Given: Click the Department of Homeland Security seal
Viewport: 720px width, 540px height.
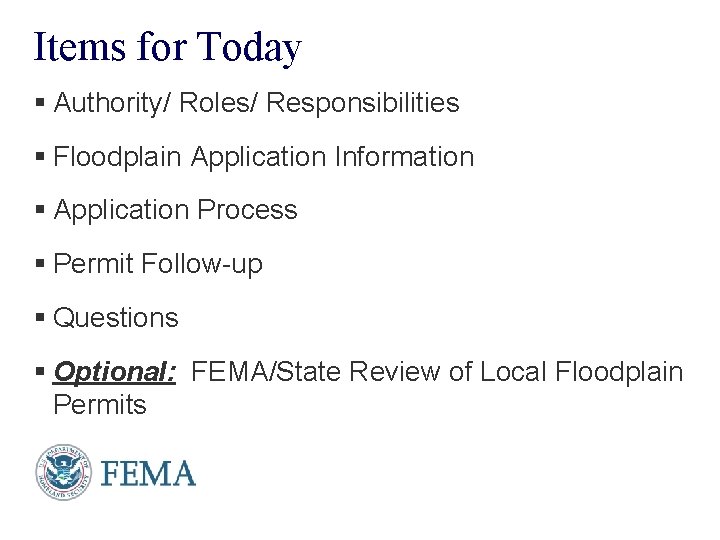Looking at the screenshot, I should (64, 470).
